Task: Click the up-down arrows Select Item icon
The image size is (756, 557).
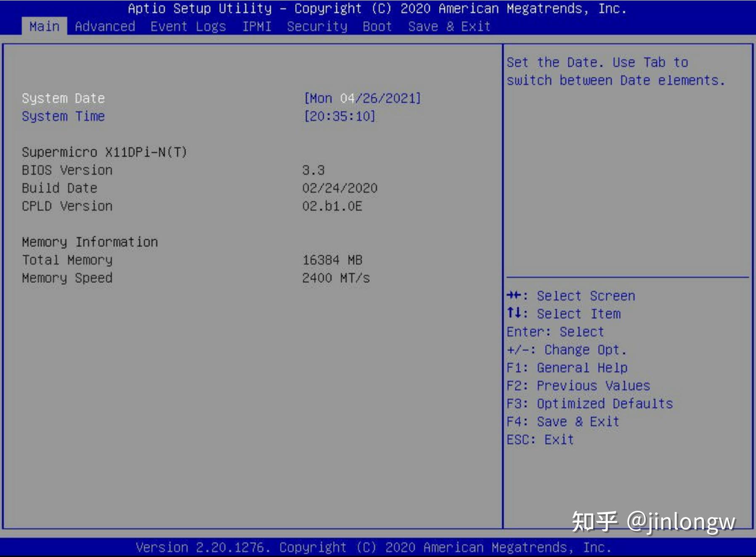Action: [514, 313]
